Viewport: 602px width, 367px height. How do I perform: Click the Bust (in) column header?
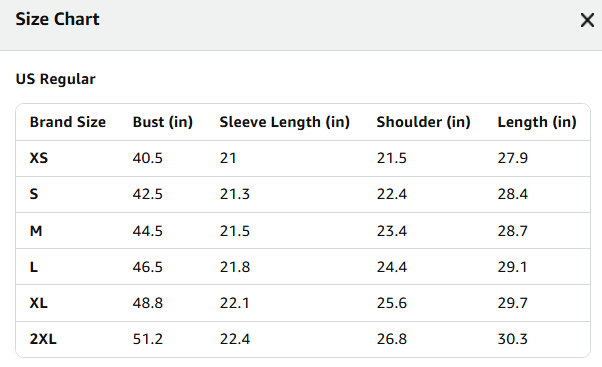click(x=163, y=122)
